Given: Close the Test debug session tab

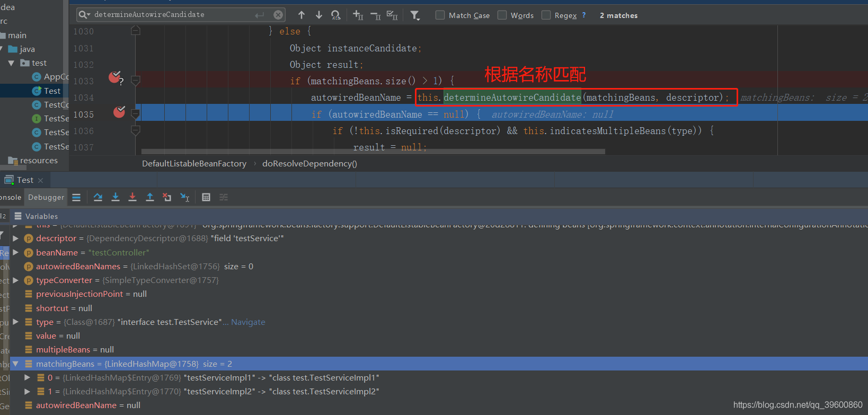Looking at the screenshot, I should point(41,181).
